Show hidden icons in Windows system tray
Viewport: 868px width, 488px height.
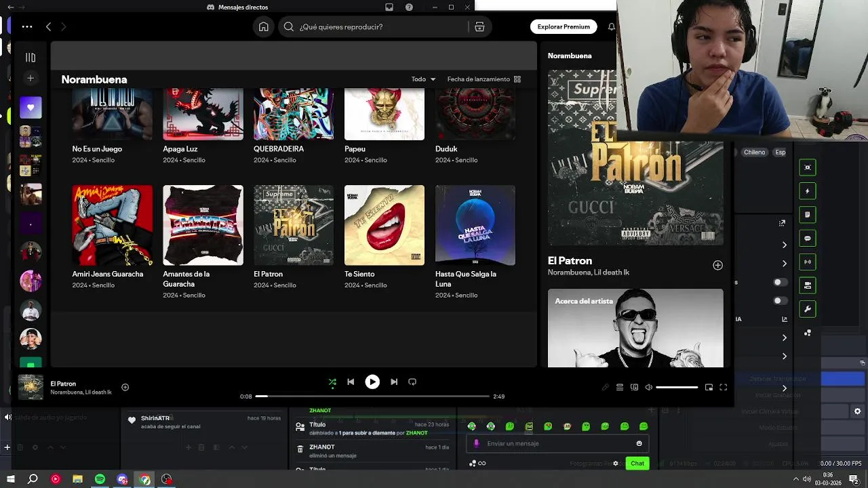pyautogui.click(x=796, y=479)
